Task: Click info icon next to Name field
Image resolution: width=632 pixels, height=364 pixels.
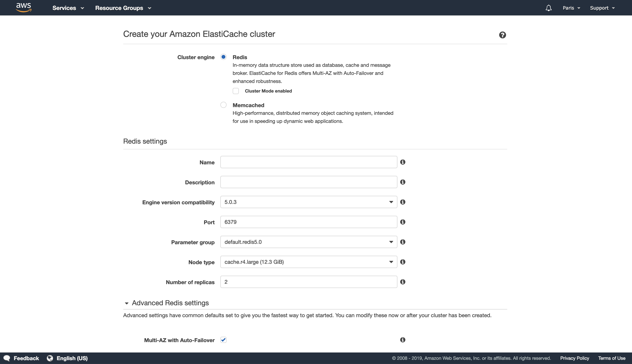Action: pyautogui.click(x=403, y=162)
